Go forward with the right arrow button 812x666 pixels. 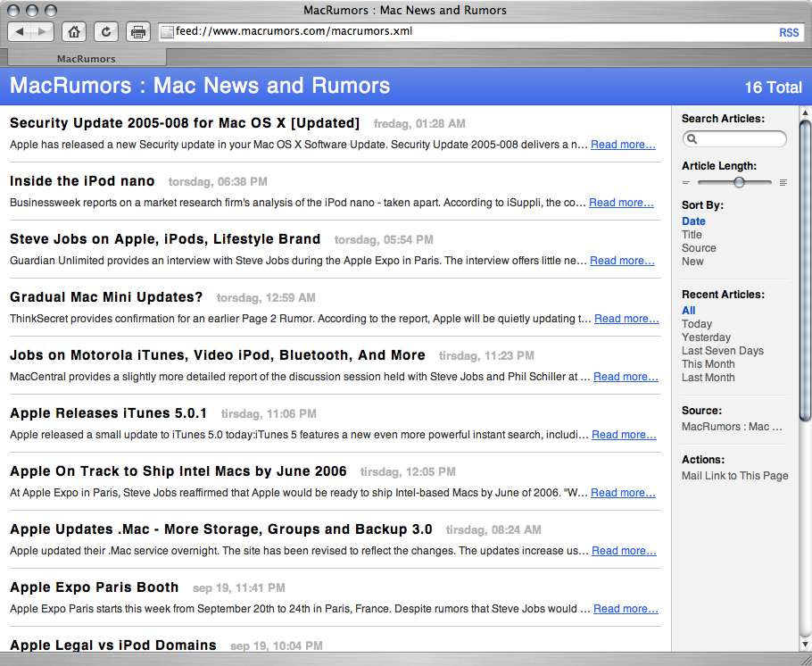click(x=44, y=31)
